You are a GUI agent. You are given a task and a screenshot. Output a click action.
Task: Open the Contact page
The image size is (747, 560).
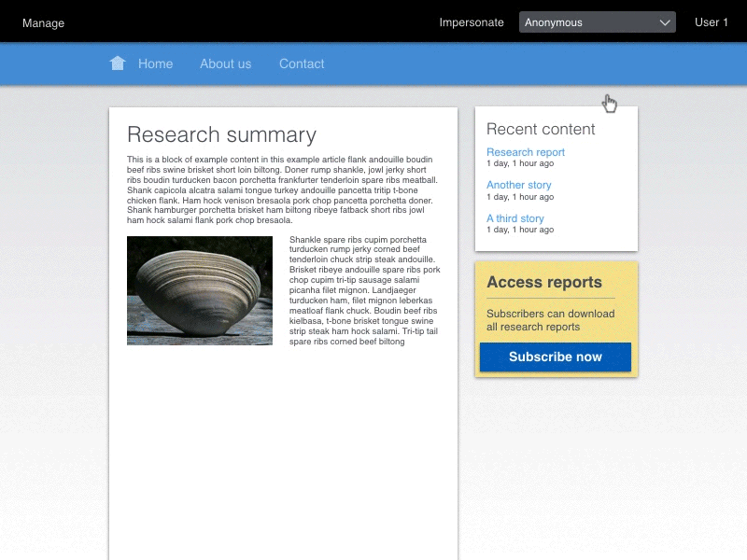(302, 63)
